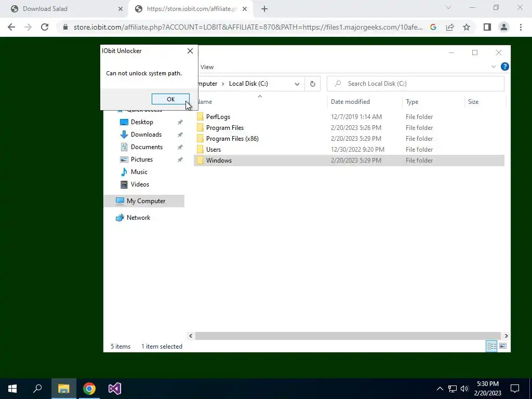
Task: Close the IObit Unlocker dialog
Action: (x=190, y=51)
